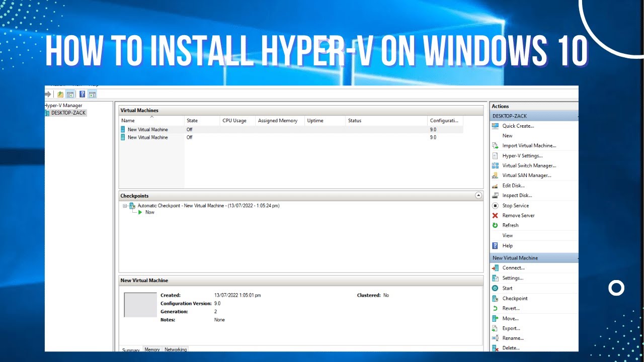Click the forward arrow toolbar icon

[48, 94]
